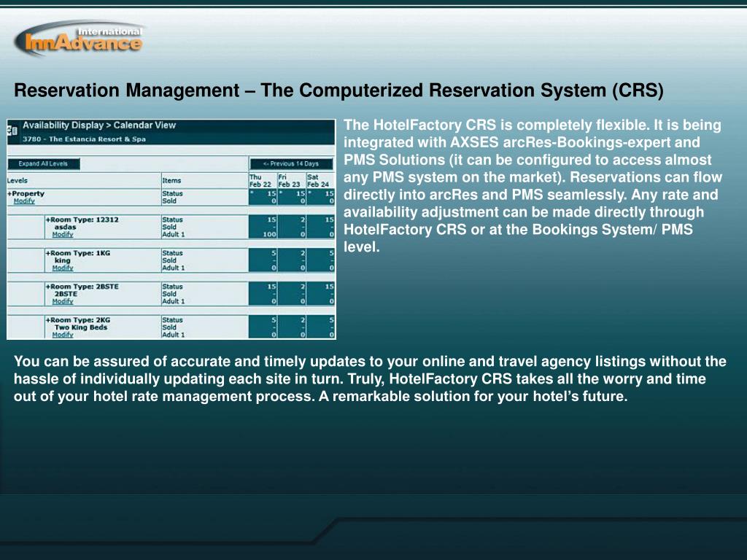Viewport: 747px width, 560px height.
Task: Click the Levels column header
Action: tap(18, 181)
